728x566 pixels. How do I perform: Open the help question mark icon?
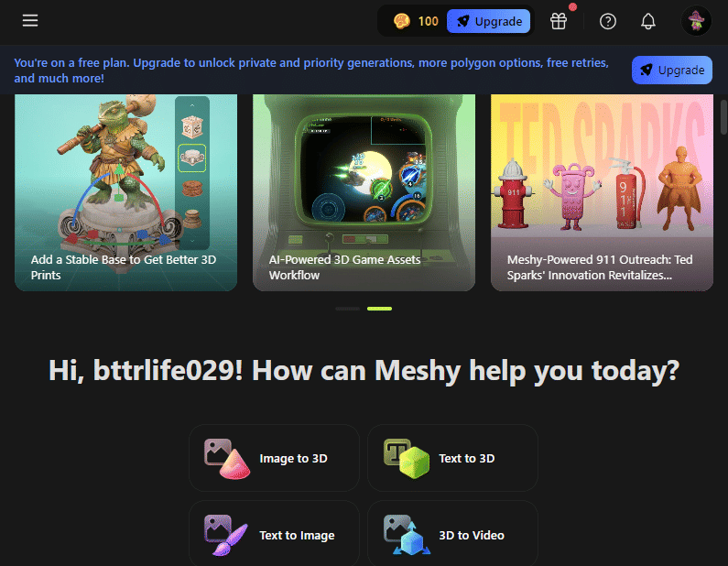tap(608, 21)
